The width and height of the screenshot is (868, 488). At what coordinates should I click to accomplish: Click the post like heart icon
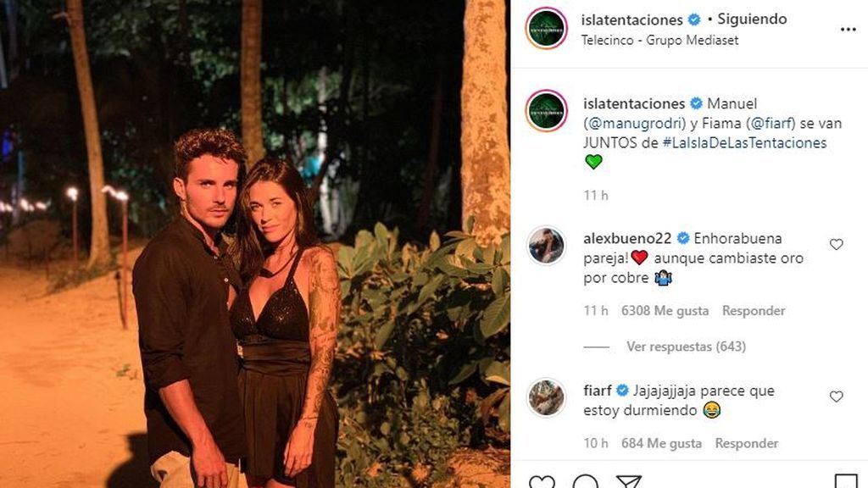pos(542,483)
